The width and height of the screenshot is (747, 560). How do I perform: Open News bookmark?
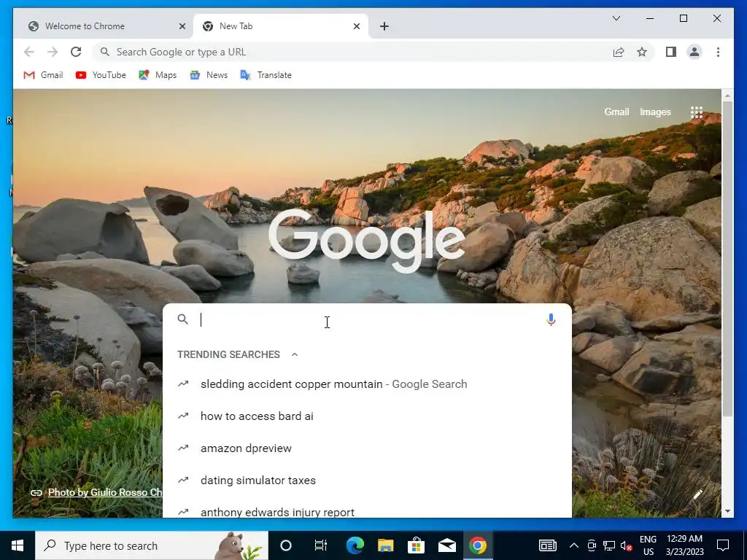[209, 75]
